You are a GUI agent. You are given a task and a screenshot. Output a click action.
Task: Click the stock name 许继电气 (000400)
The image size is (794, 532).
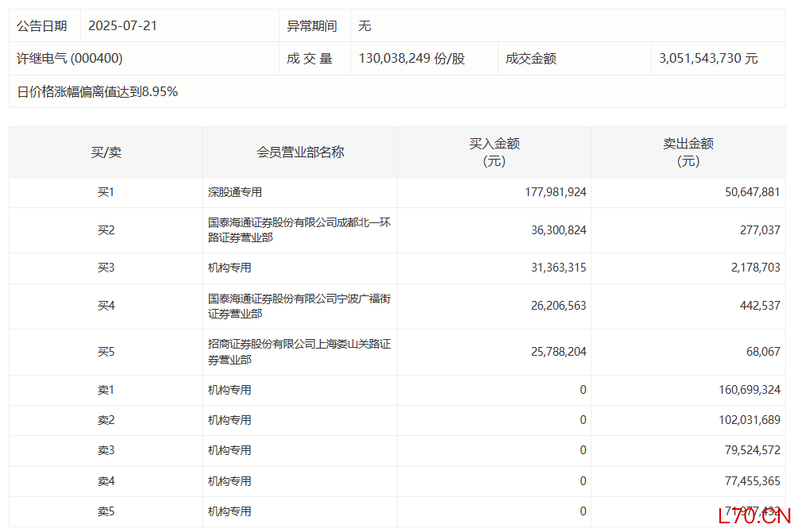point(70,59)
